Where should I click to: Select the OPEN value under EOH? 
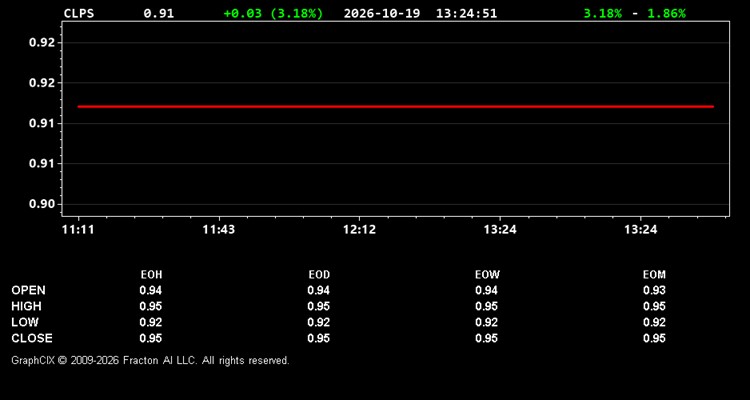[151, 290]
